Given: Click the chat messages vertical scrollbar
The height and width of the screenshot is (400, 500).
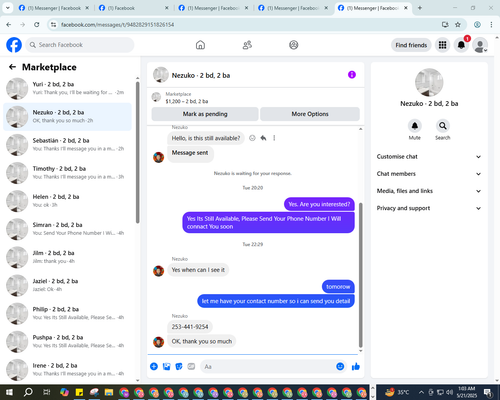Looking at the screenshot, I should (x=360, y=275).
